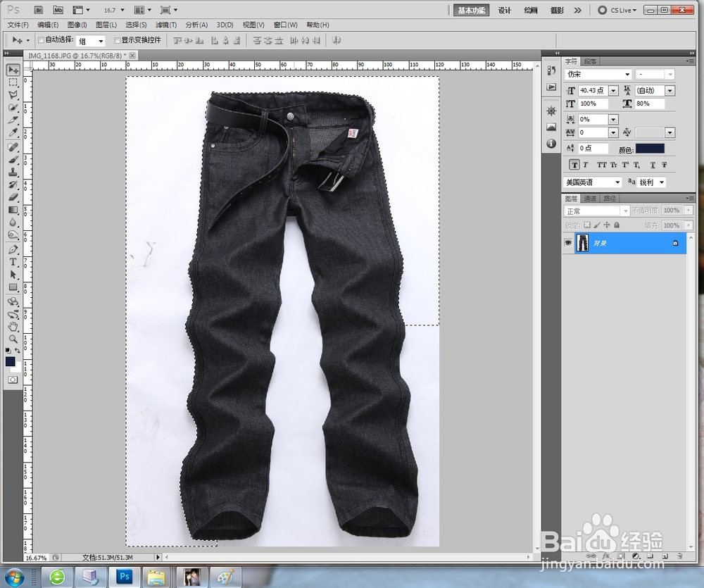Image resolution: width=704 pixels, height=588 pixels.
Task: Select the Move tool
Action: click(x=13, y=70)
